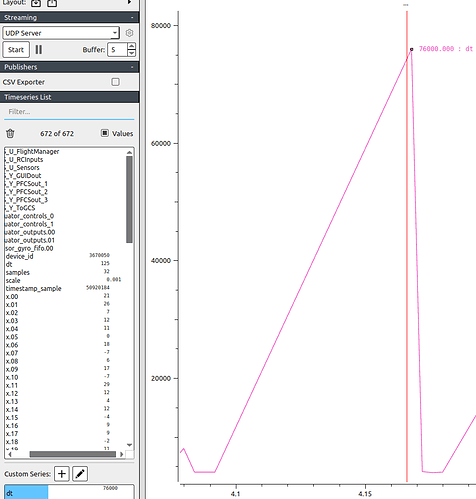Edit custom series with pencil button
476x499 pixels.
coord(80,474)
